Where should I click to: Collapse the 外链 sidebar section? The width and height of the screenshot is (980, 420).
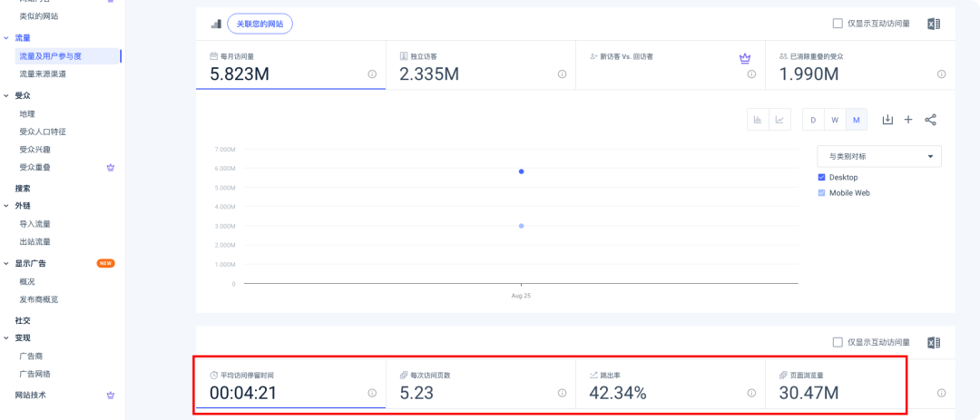point(6,206)
